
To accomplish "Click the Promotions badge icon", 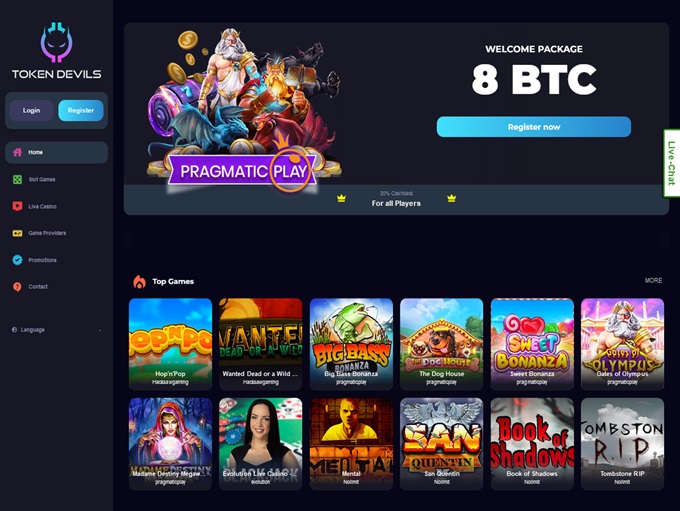I will point(17,260).
